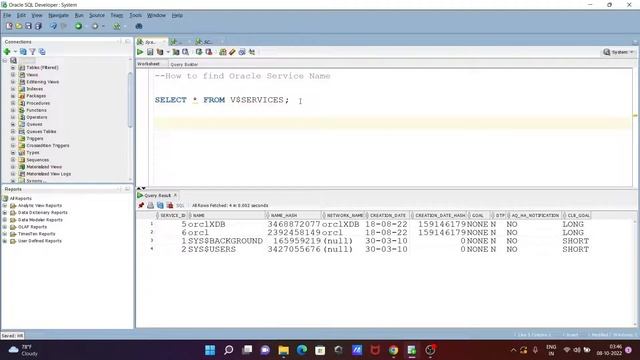Open the New Connection dropdown arrow
Screen dimensions: 640x360
(x=15, y=51)
